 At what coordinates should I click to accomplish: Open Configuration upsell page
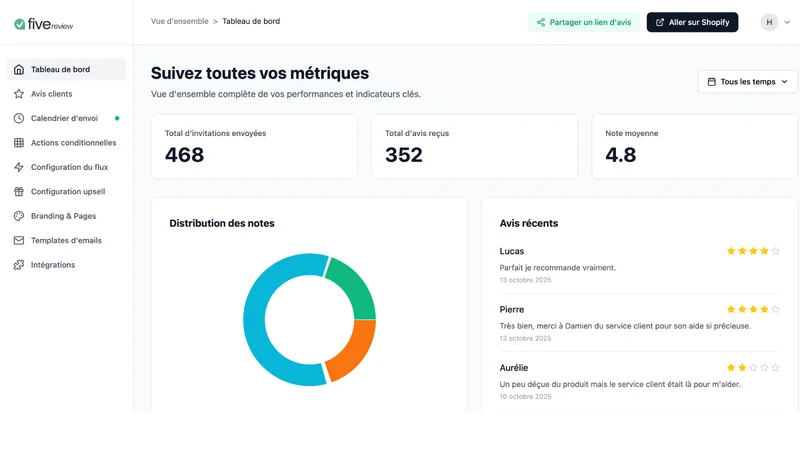(66, 191)
